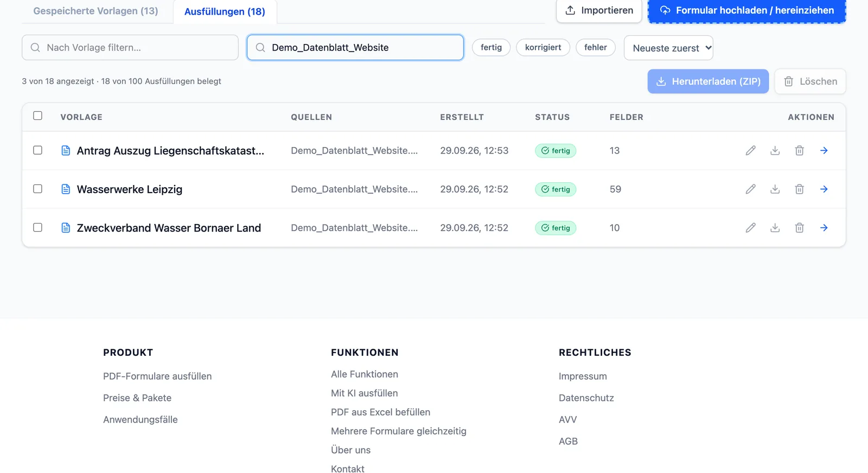
Task: Download the Wasserwerke Leipzig filling
Action: (x=775, y=189)
